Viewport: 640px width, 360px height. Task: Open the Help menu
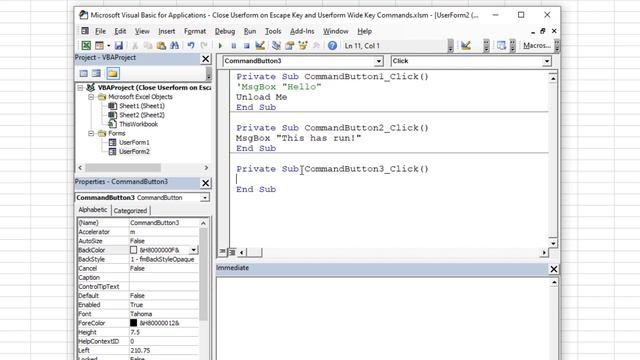click(364, 31)
